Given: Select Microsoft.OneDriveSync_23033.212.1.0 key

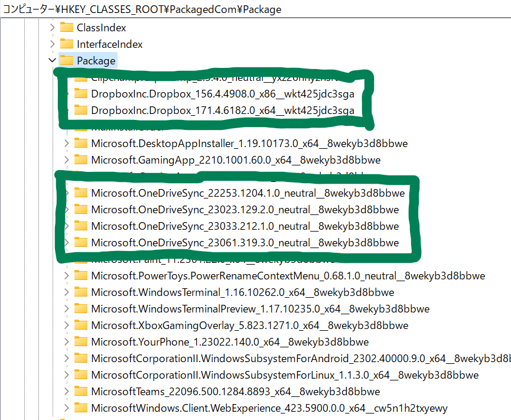Looking at the screenshot, I should tap(245, 226).
